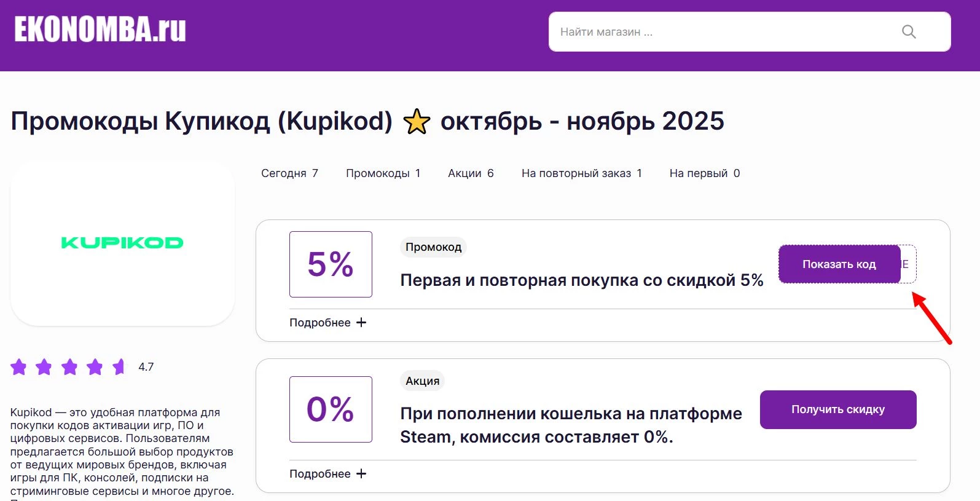This screenshot has height=501, width=980.
Task: Click the purple star rating icons
Action: (68, 367)
